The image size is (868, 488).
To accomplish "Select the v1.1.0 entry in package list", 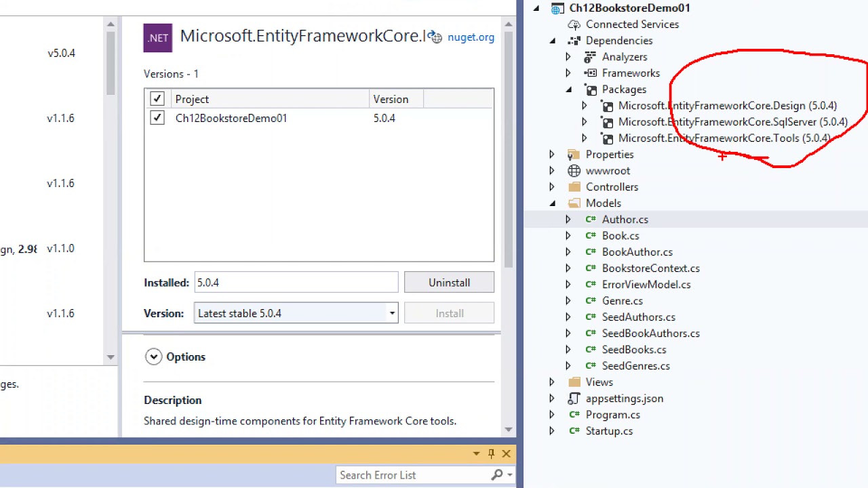I will [x=60, y=248].
